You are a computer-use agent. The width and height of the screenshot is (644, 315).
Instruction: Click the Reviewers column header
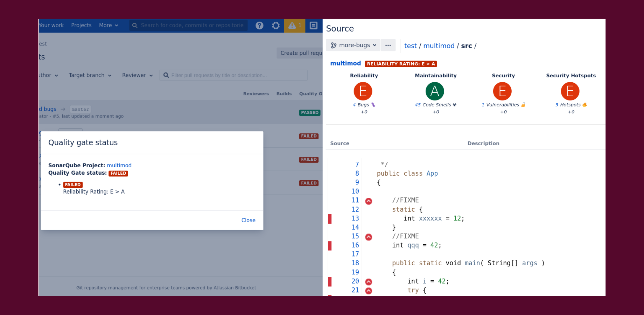pyautogui.click(x=256, y=94)
